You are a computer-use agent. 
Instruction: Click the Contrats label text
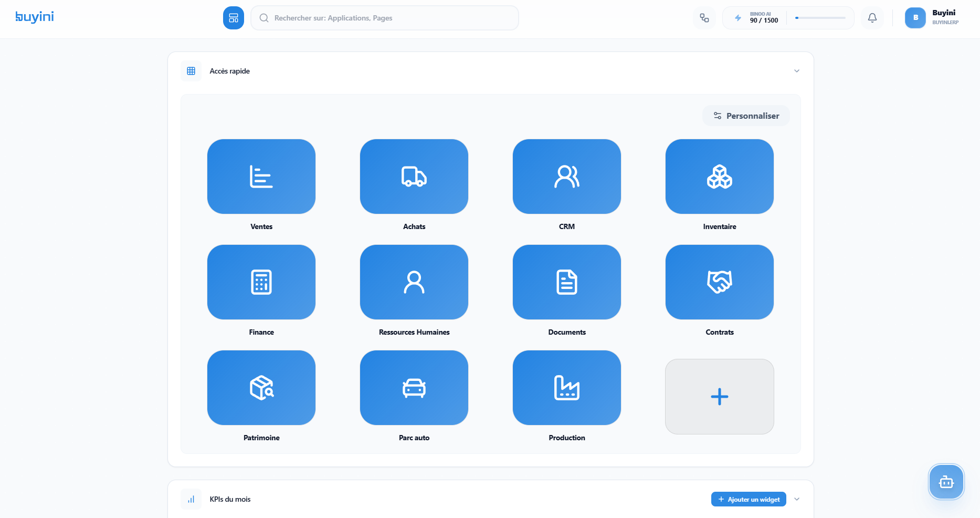(x=720, y=332)
